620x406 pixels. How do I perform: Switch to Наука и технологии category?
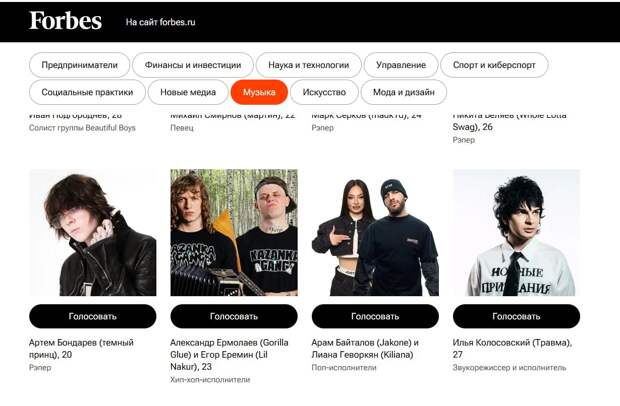tap(308, 65)
